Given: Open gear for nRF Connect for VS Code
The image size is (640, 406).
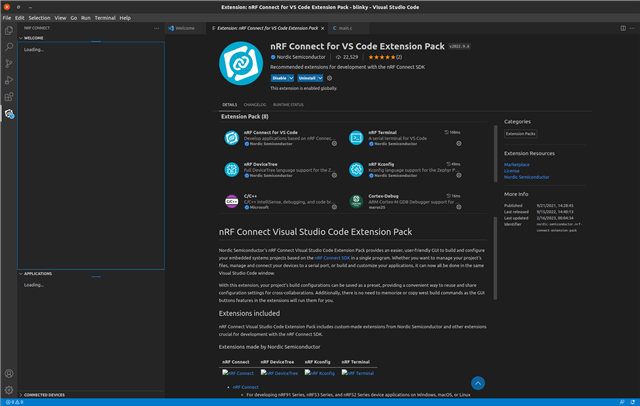Looking at the screenshot, I should pyautogui.click(x=334, y=144).
